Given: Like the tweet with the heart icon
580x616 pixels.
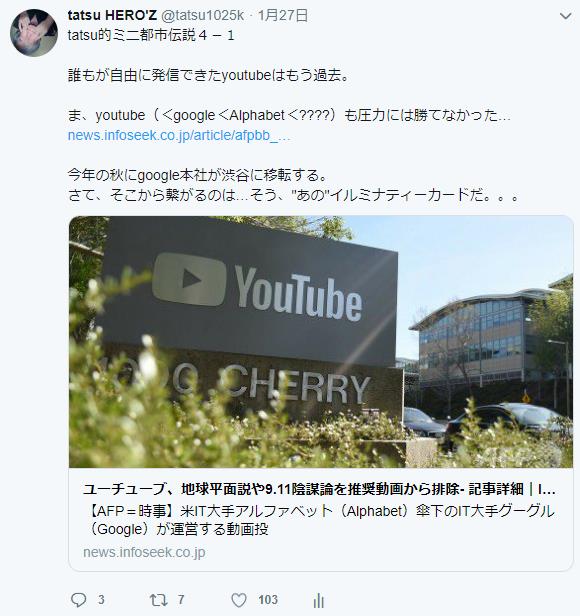Looking at the screenshot, I should pos(239,600).
